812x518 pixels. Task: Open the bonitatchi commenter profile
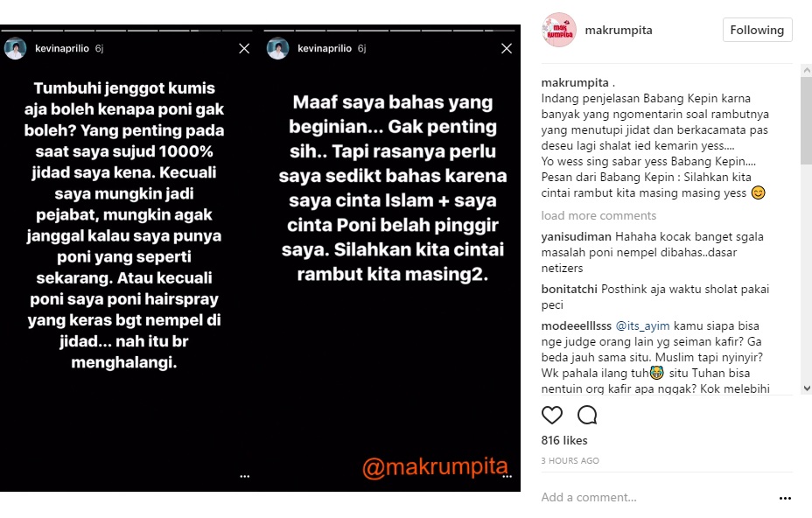569,289
